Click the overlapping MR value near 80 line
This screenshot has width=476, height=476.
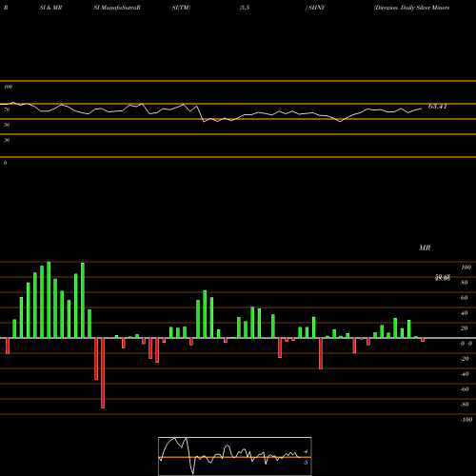[x=443, y=278]
